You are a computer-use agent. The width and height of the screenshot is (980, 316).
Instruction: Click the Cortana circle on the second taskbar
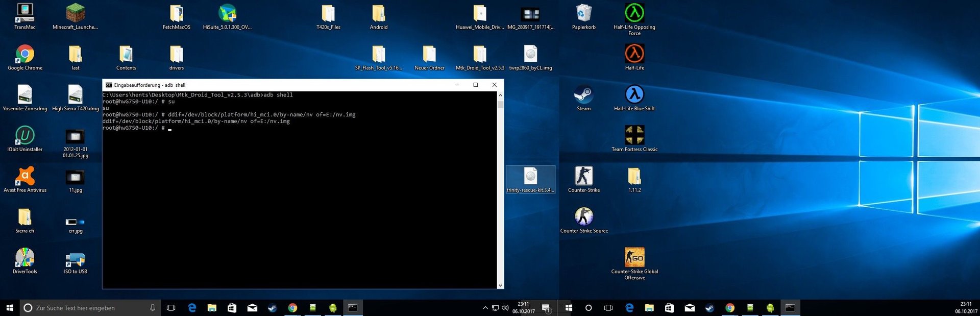click(589, 308)
